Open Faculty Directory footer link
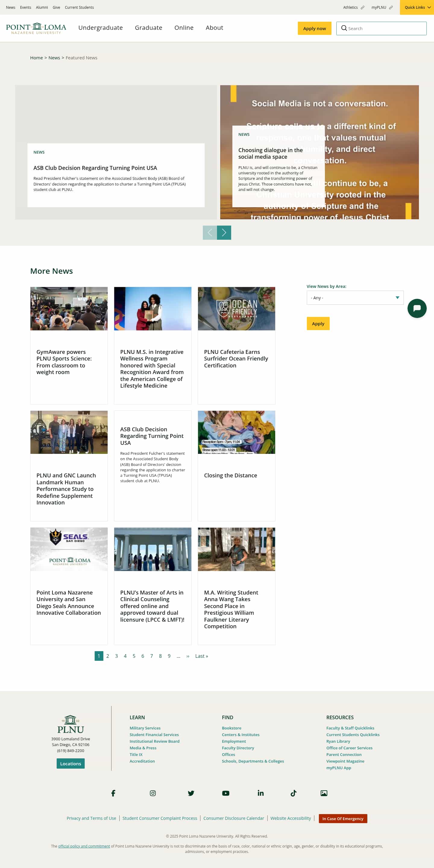This screenshot has height=868, width=434. tap(238, 748)
